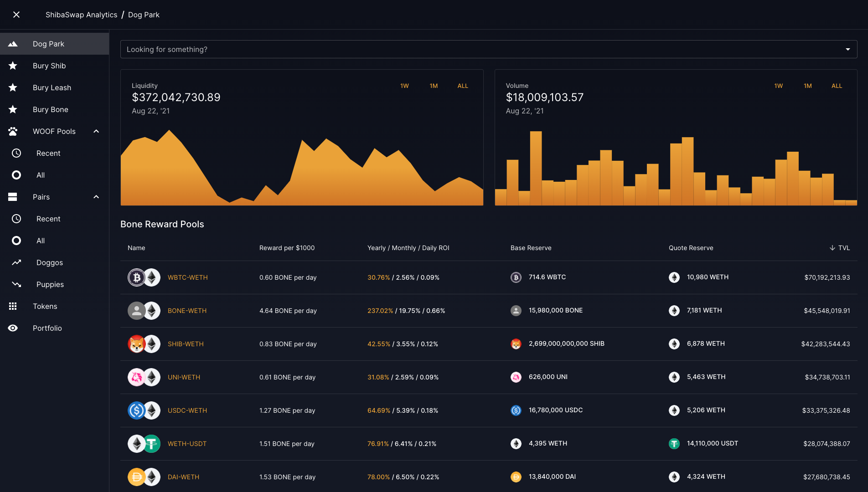Open the Bury Bone menu item
This screenshot has height=492, width=868.
point(55,109)
